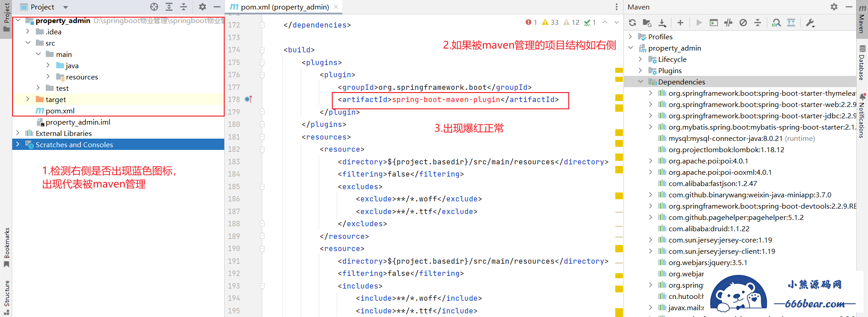Expand the resources folder in tree
This screenshot has height=317, width=868.
pos(48,77)
